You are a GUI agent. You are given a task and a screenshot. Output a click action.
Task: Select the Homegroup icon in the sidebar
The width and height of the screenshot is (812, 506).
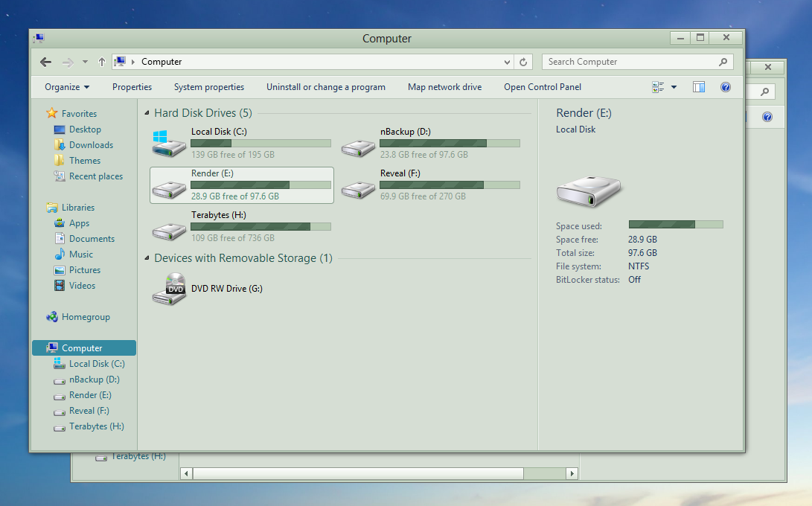tap(53, 316)
